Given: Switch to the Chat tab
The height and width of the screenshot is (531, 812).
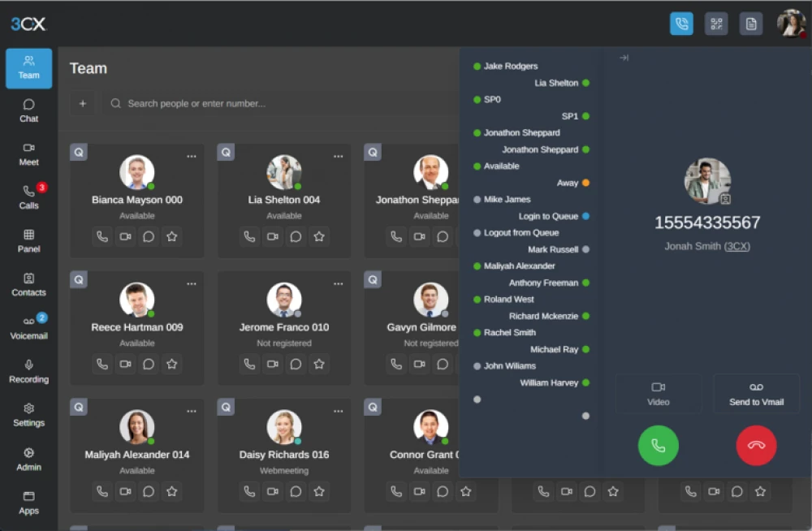Looking at the screenshot, I should pos(28,111).
